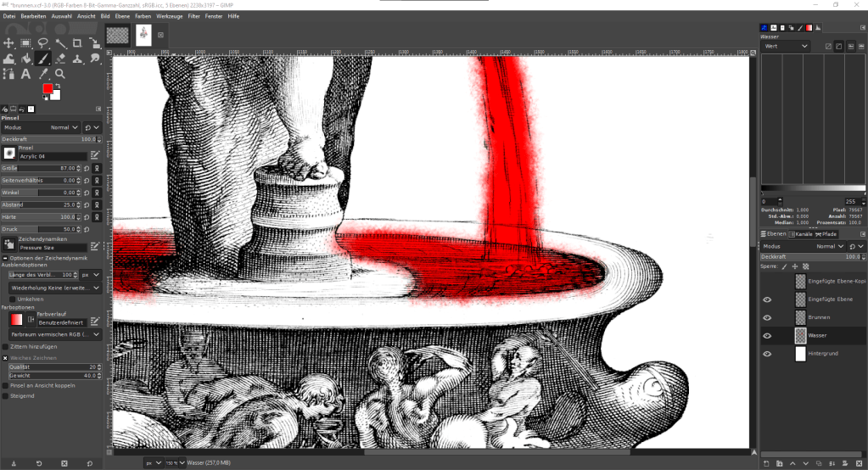Select the Free Select lasso tool
Image resolution: width=868 pixels, height=470 pixels.
pyautogui.click(x=43, y=42)
